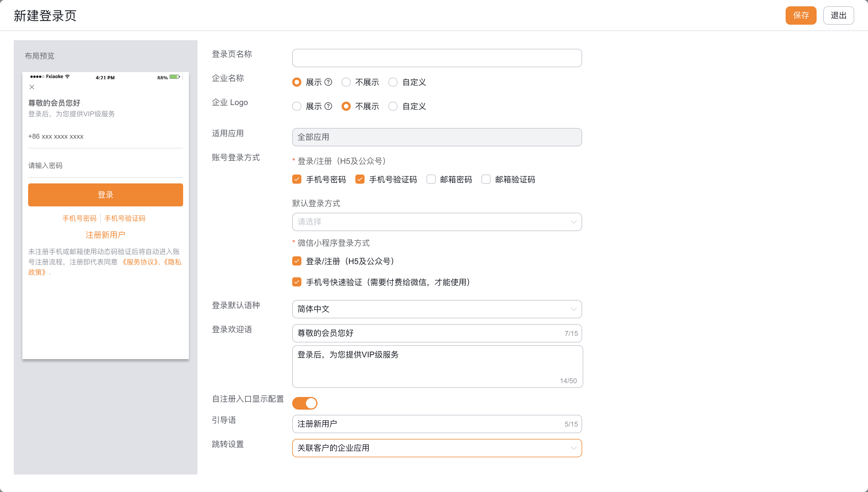The image size is (868, 492).
Task: Open the 跳转设置 关联客户的企业应用 dropdown
Action: click(x=437, y=448)
